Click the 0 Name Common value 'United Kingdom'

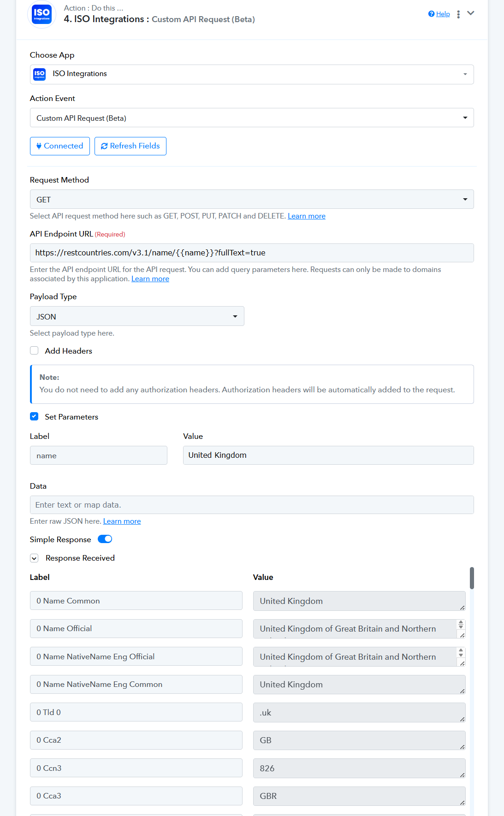coord(359,601)
